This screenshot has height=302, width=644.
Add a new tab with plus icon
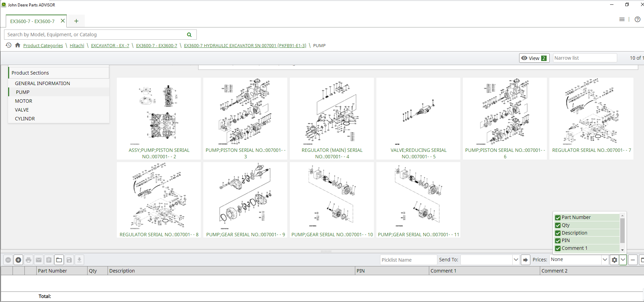[x=76, y=21]
